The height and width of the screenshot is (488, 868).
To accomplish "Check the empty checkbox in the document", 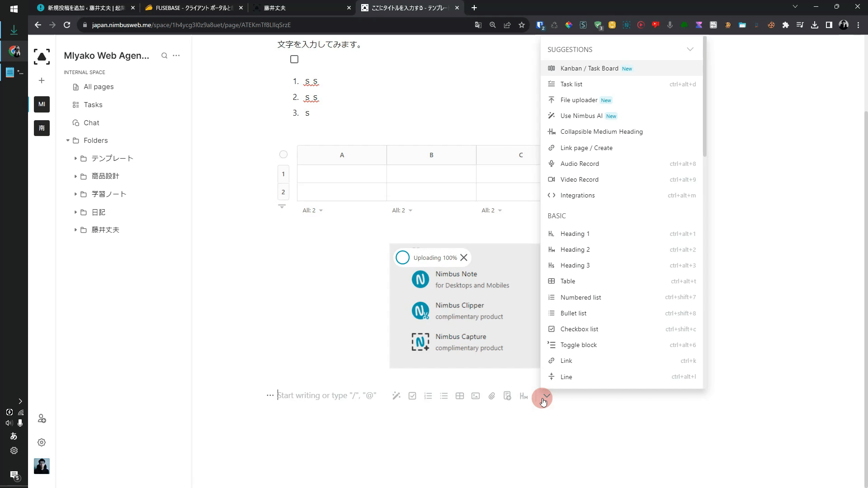I will pyautogui.click(x=294, y=59).
